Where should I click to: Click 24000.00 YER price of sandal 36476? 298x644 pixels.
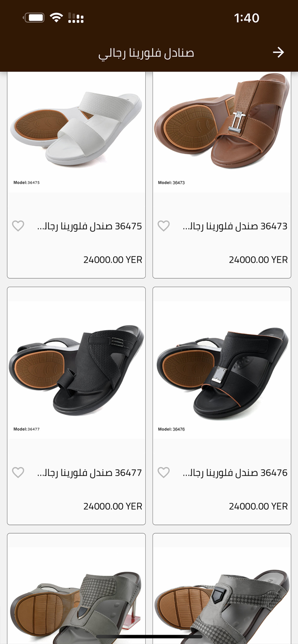click(258, 506)
